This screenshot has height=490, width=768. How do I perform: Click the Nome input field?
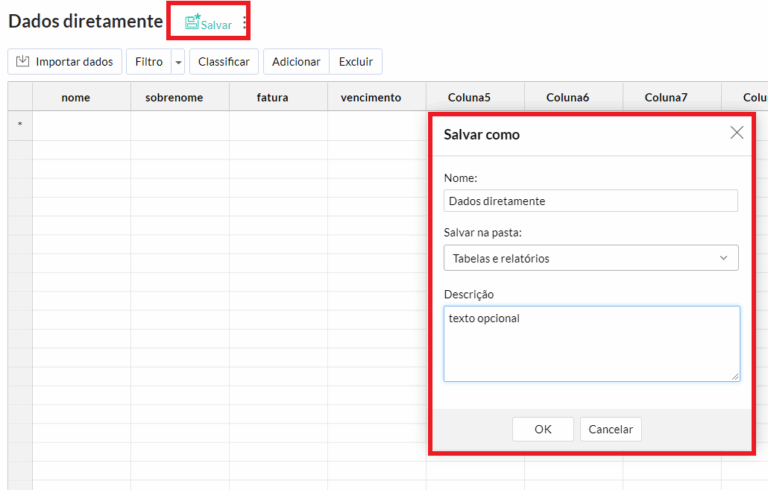591,201
